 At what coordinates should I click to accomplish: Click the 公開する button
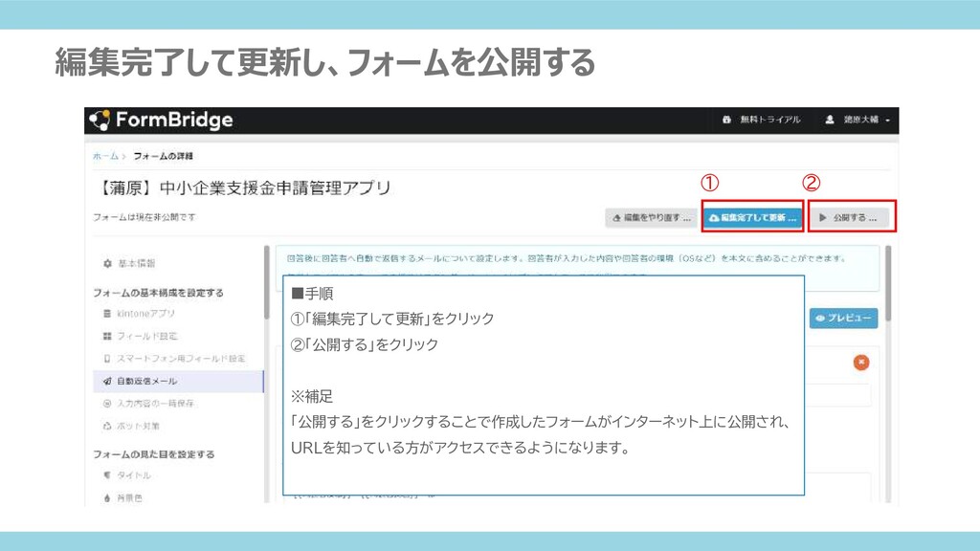849,217
